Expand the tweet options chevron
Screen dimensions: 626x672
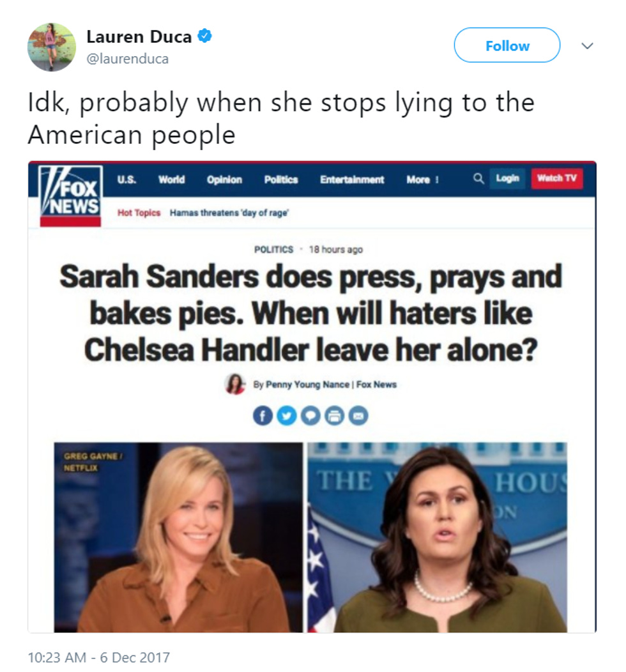click(x=586, y=46)
